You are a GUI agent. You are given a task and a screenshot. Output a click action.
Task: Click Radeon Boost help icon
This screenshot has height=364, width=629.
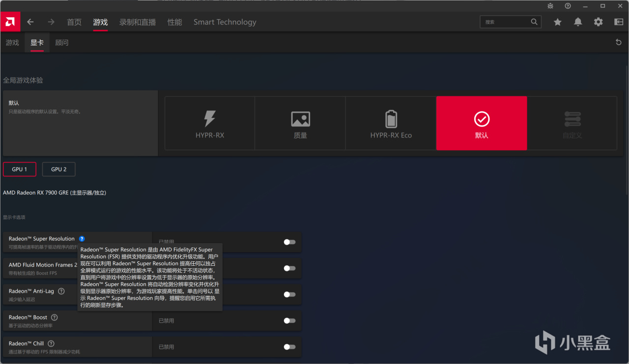point(55,317)
